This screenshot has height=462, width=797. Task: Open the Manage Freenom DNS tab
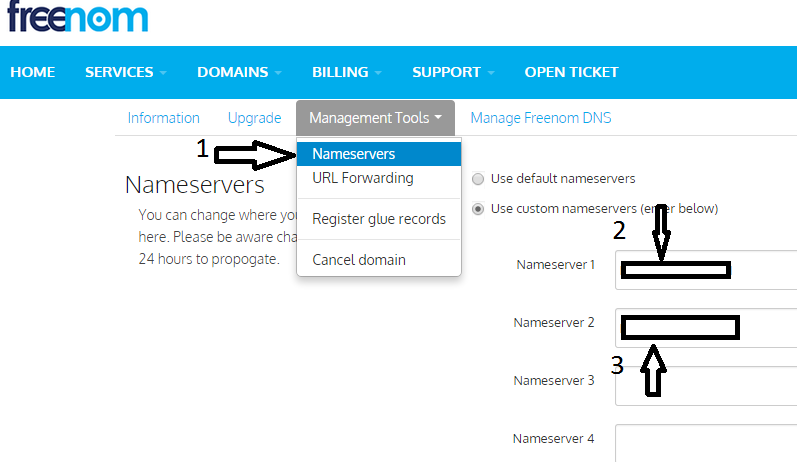540,118
